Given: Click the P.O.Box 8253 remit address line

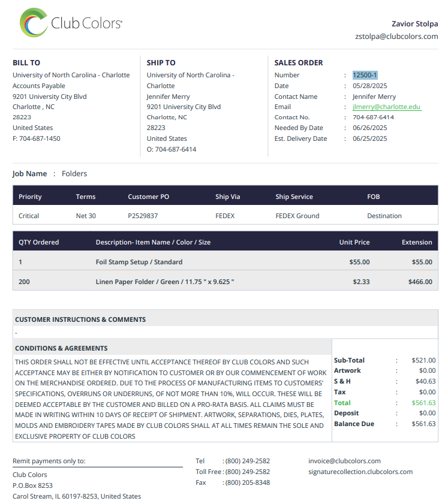Looking at the screenshot, I should point(32,485).
